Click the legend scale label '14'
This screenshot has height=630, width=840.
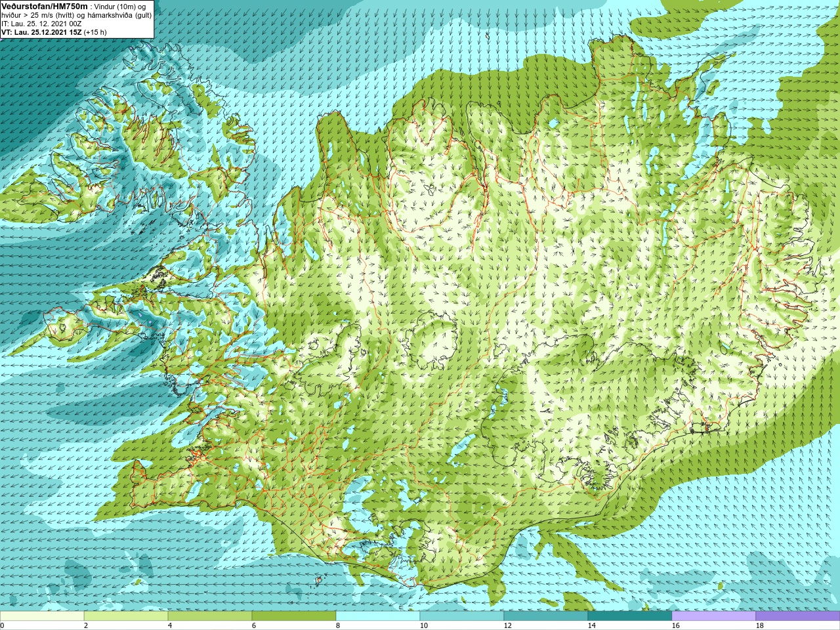pos(592,625)
